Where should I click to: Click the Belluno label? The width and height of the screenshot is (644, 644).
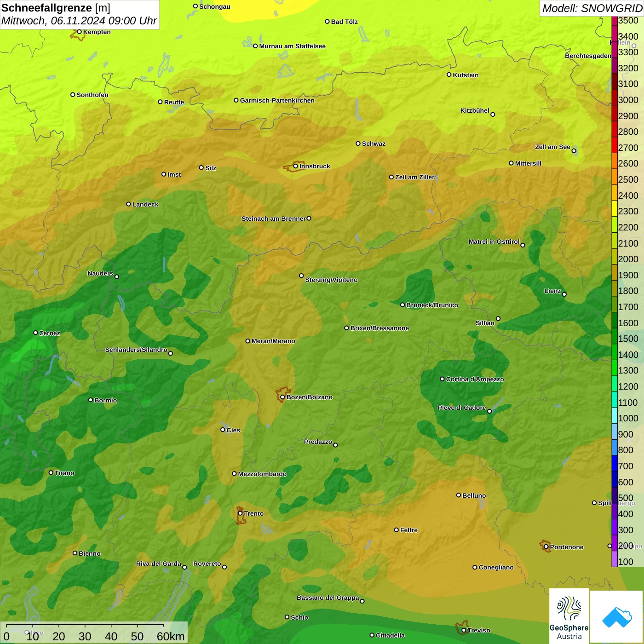point(474,495)
